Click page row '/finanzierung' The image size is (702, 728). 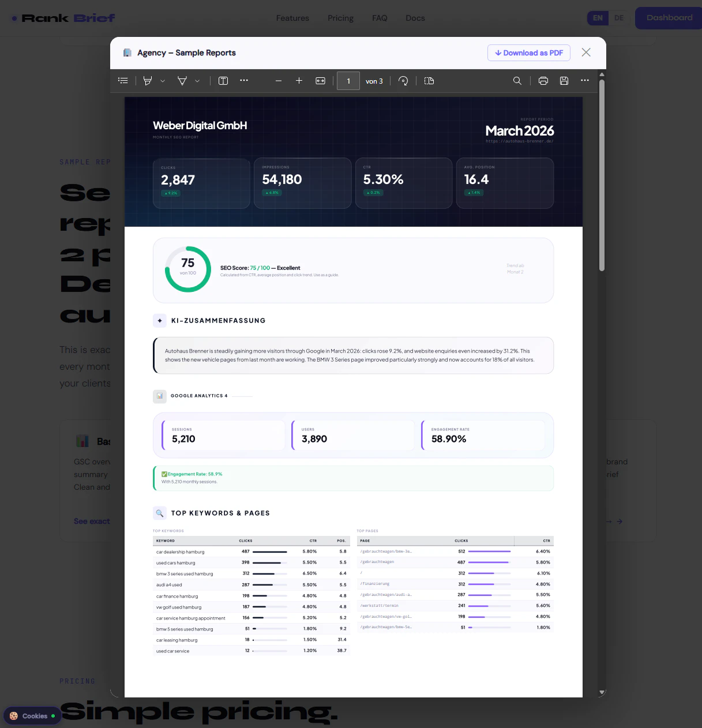tap(455, 584)
